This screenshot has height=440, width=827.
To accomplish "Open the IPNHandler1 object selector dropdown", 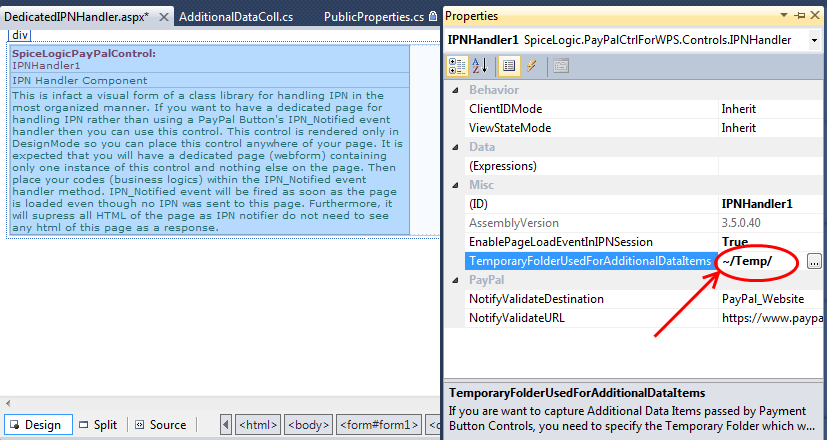I will point(814,40).
